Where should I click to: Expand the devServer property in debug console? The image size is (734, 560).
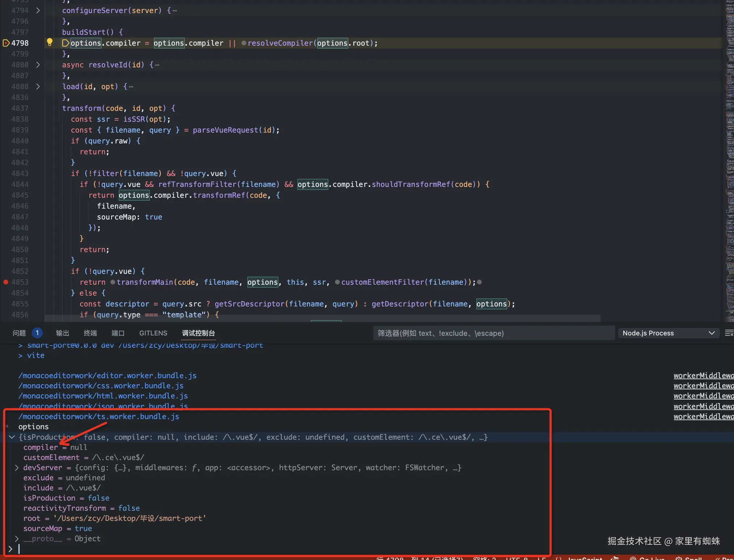click(x=17, y=468)
